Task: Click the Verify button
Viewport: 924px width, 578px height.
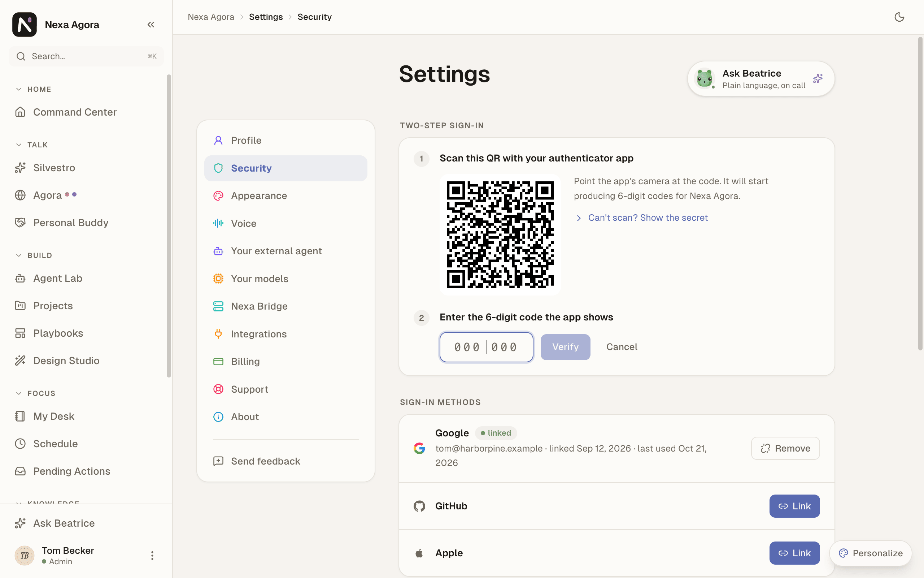Action: [565, 347]
